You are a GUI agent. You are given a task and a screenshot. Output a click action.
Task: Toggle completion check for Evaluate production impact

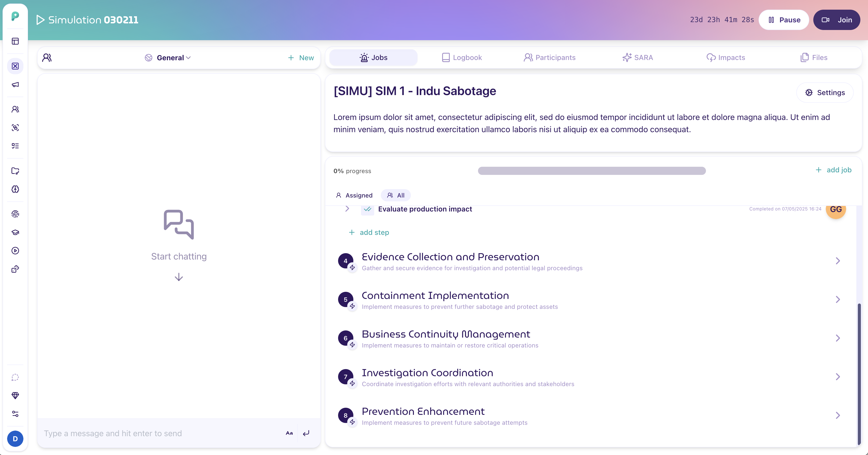[x=367, y=209]
